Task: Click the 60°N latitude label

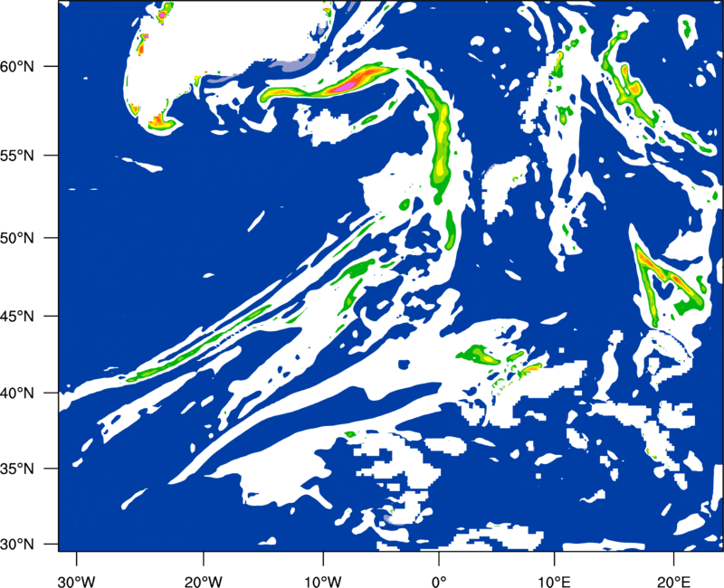Action: point(17,66)
